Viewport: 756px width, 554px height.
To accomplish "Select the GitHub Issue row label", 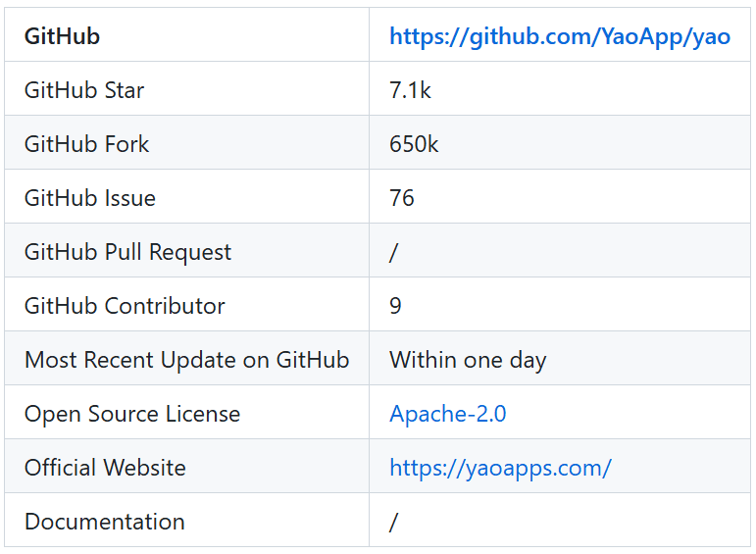I will (x=90, y=198).
